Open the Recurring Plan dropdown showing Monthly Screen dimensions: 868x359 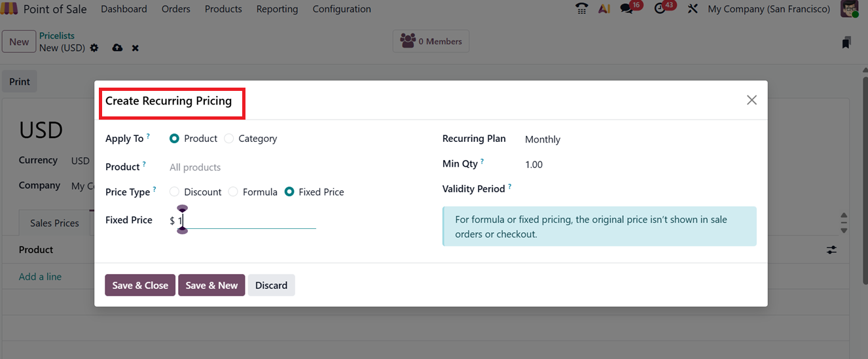point(589,139)
